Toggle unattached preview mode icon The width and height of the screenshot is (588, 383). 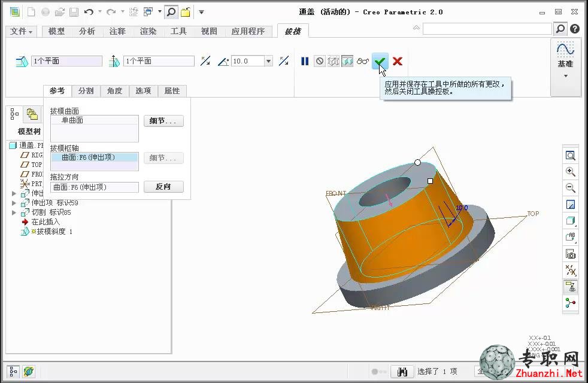334,61
